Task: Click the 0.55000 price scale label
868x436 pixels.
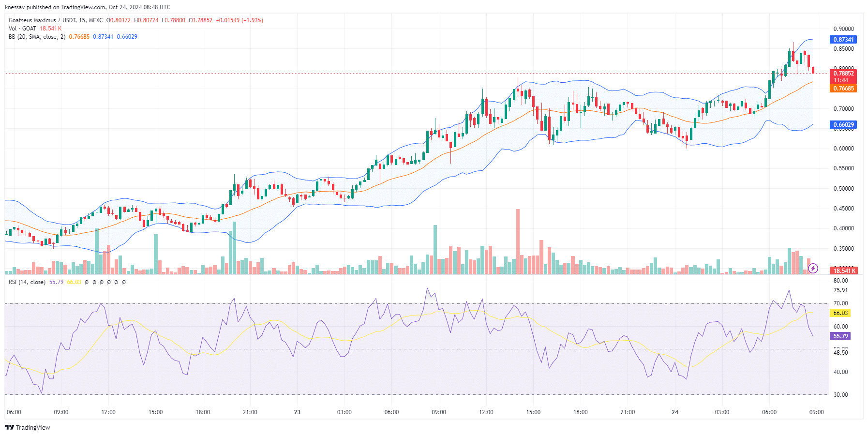Action: pyautogui.click(x=843, y=168)
